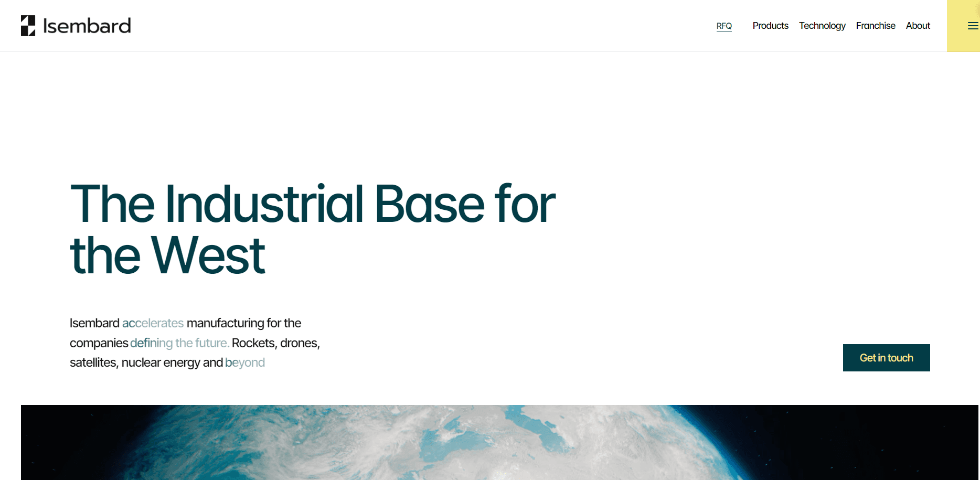980x480 pixels.
Task: Go to the Technology page
Action: point(822,26)
